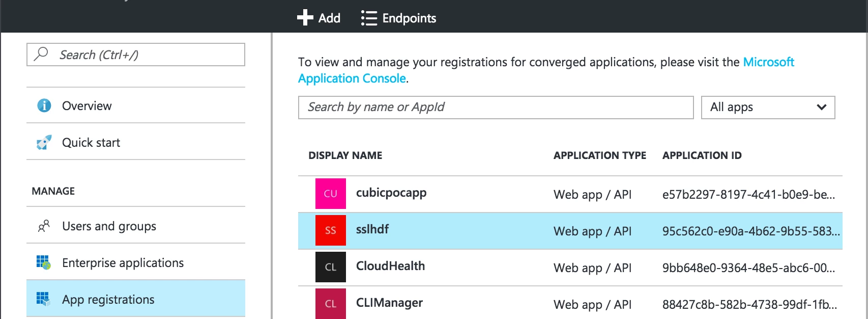The width and height of the screenshot is (868, 319).
Task: Go to Quick start
Action: click(136, 142)
